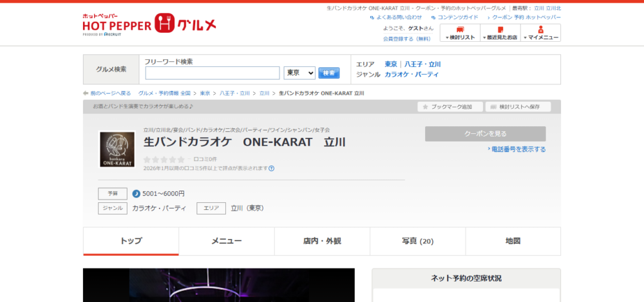Click the free word search input field
This screenshot has height=302, width=644.
pos(213,73)
